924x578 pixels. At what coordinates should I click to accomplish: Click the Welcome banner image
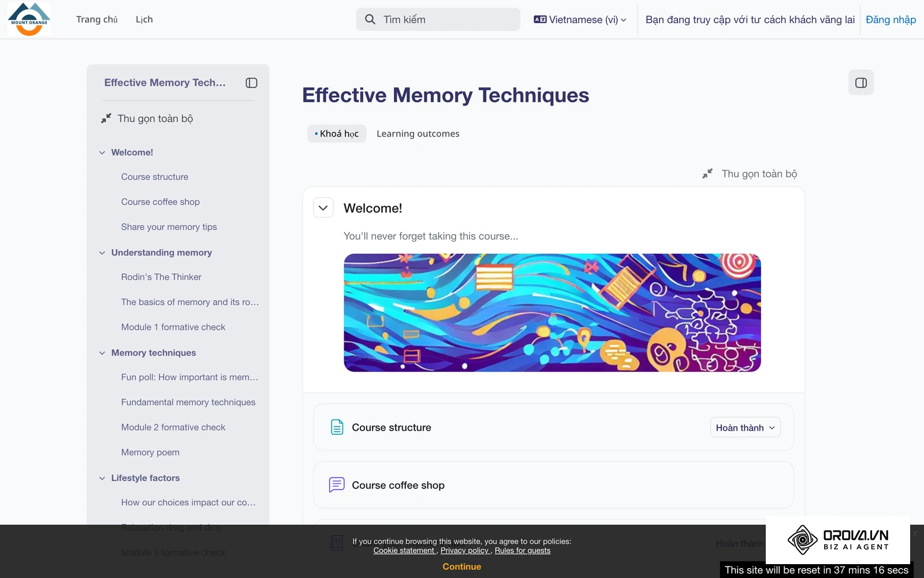tap(552, 313)
